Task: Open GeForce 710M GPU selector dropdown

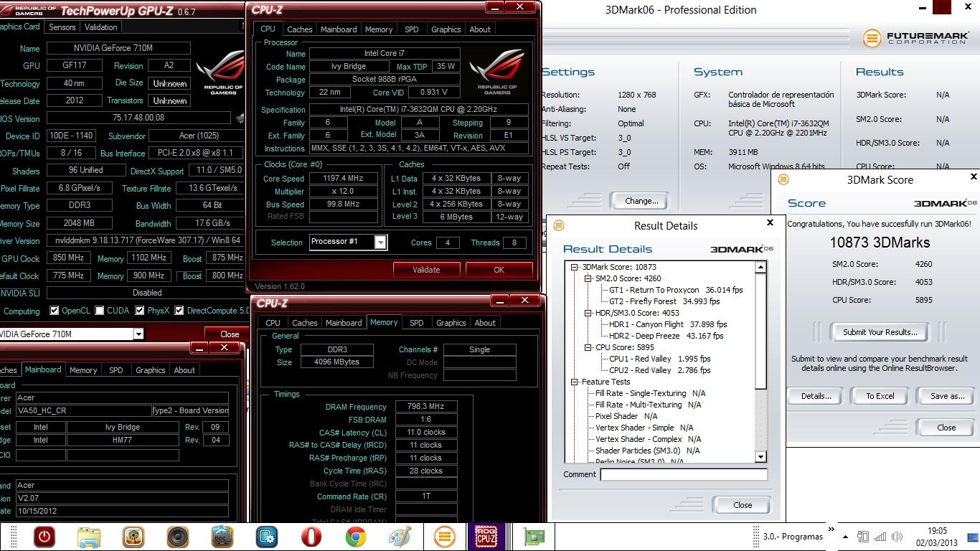Action: pyautogui.click(x=138, y=334)
